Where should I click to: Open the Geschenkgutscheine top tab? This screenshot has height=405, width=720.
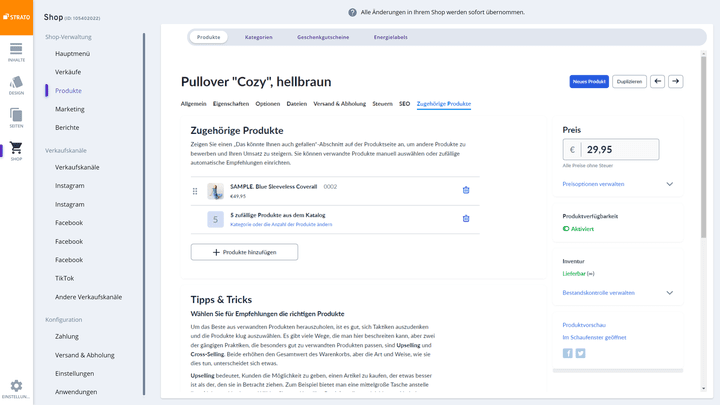point(323,37)
